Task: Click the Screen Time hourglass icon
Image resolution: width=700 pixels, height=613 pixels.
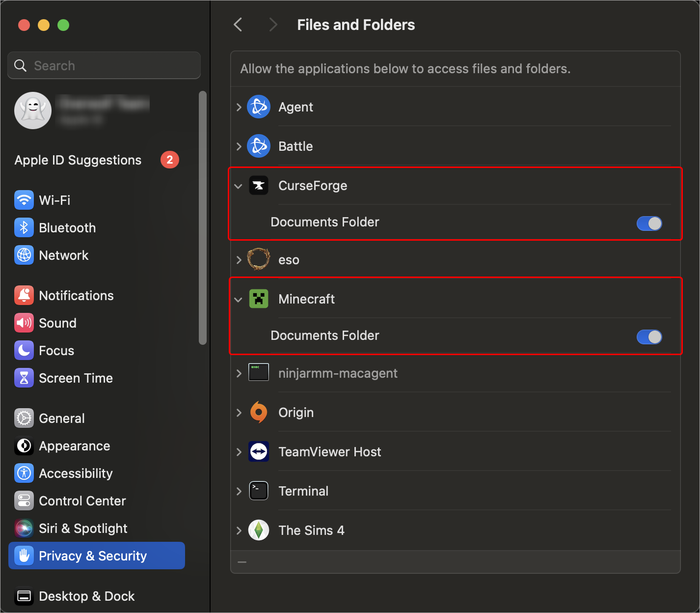Action: click(x=24, y=378)
